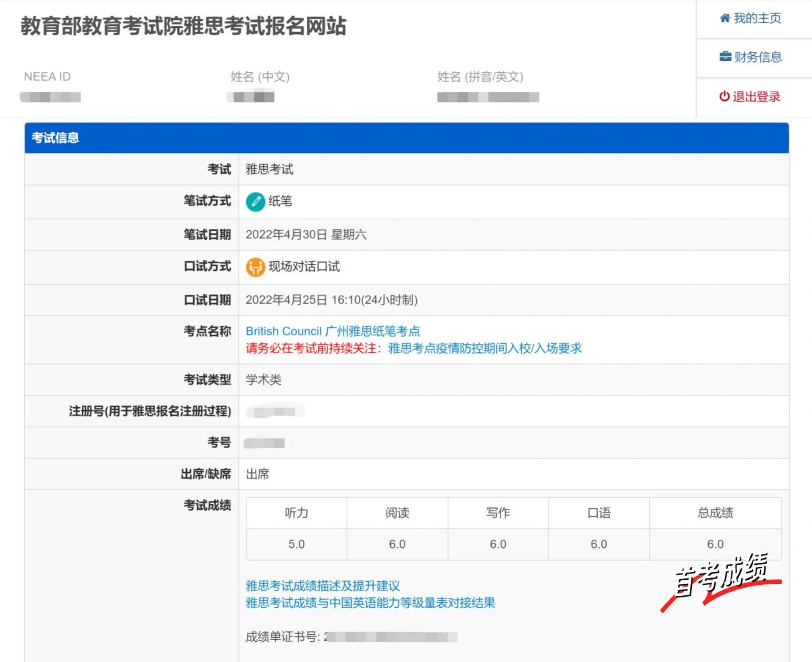
Task: Click the briefcase icon beside 财务信息
Action: click(726, 57)
